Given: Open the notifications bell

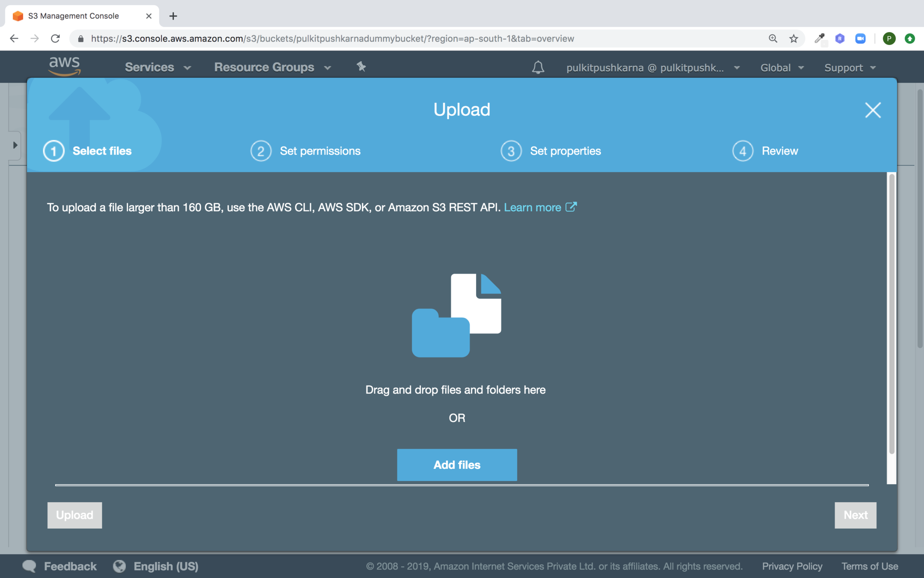Looking at the screenshot, I should (538, 67).
